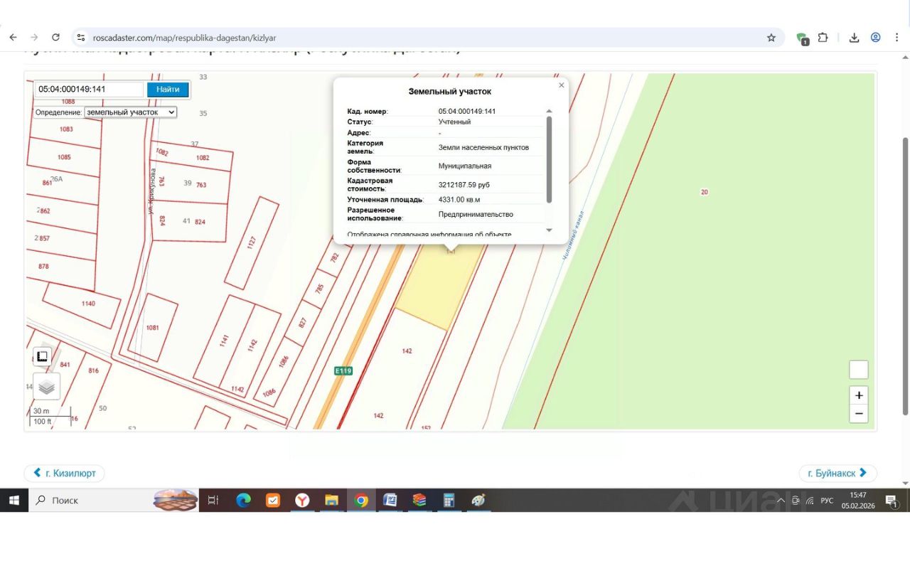910x588 pixels.
Task: Open the map layers switcher
Action: [47, 387]
